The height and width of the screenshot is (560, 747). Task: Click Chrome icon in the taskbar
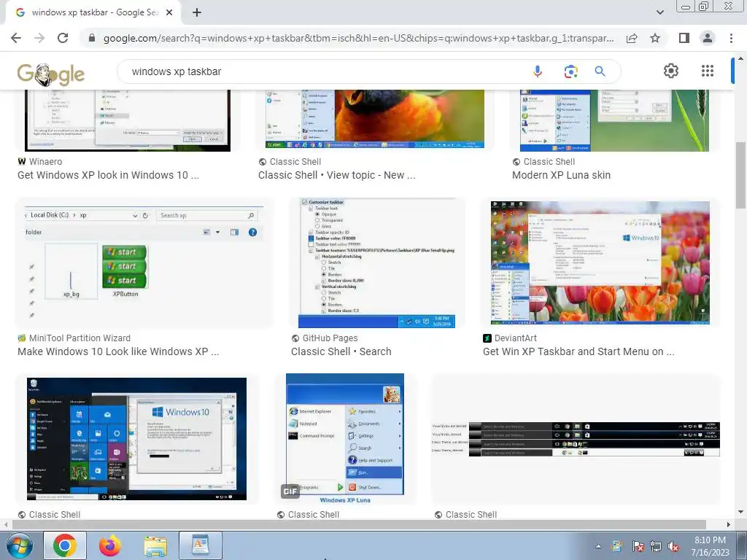[x=65, y=545]
